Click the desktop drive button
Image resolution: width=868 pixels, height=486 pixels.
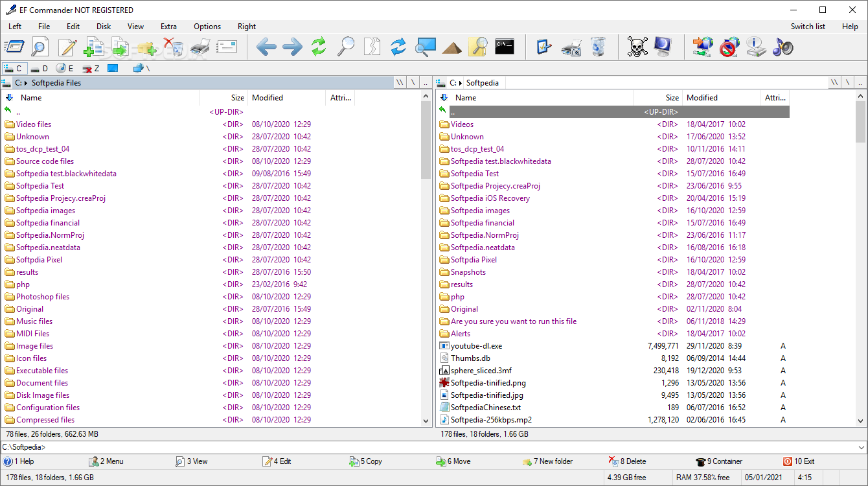(113, 68)
